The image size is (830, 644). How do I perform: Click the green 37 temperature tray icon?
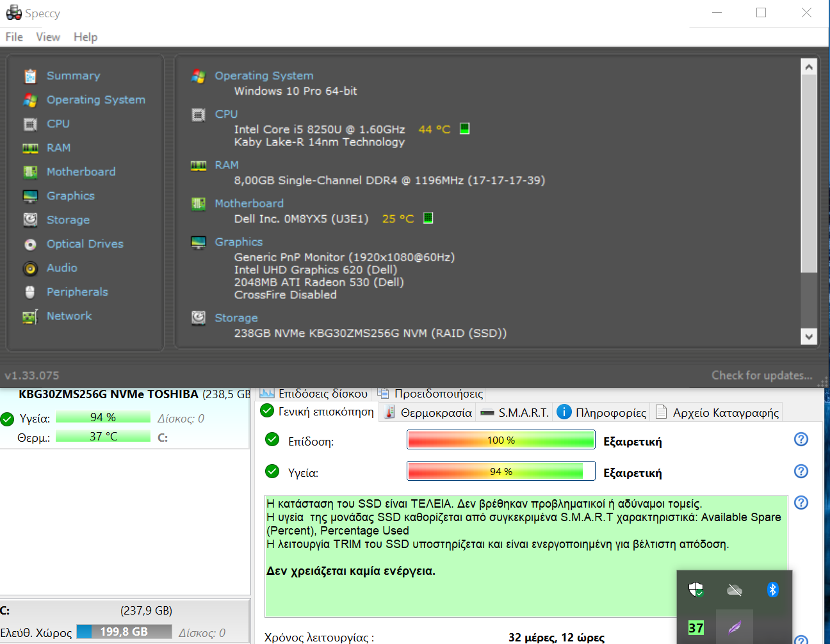click(696, 628)
